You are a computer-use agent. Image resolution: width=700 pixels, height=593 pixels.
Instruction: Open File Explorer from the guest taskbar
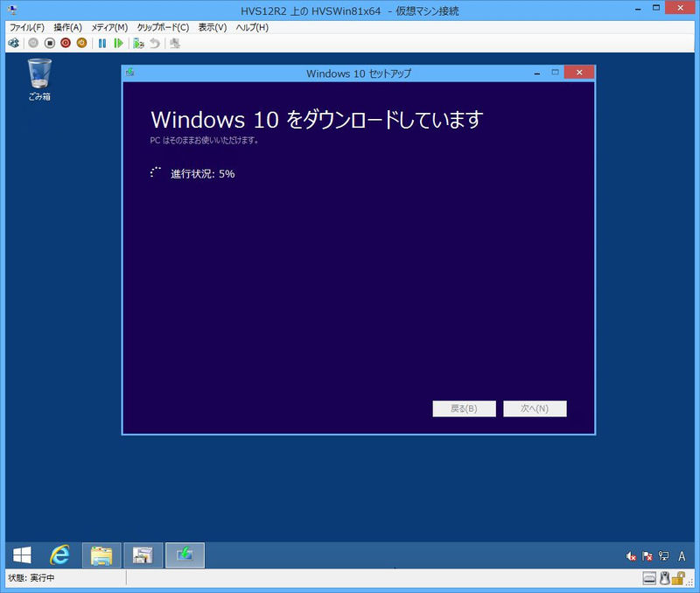[x=101, y=555]
